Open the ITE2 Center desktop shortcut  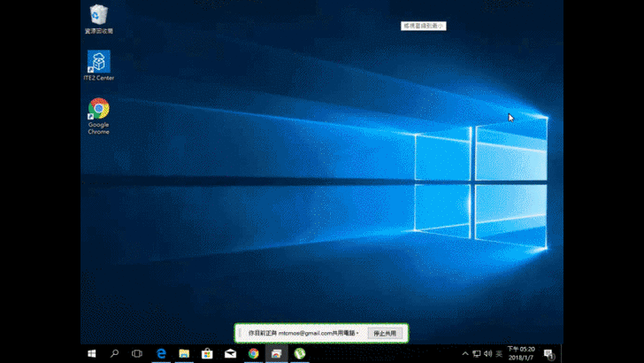98,66
